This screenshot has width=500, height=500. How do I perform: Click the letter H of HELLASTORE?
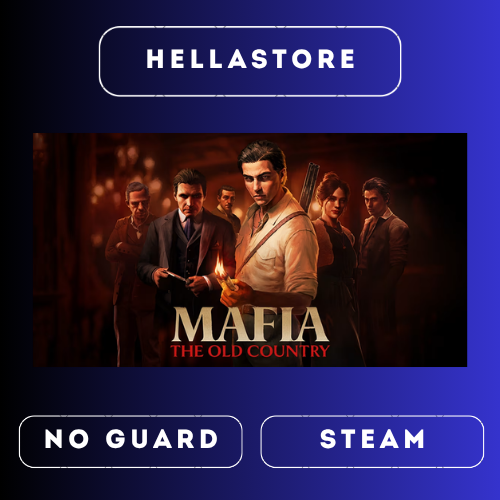pyautogui.click(x=155, y=59)
